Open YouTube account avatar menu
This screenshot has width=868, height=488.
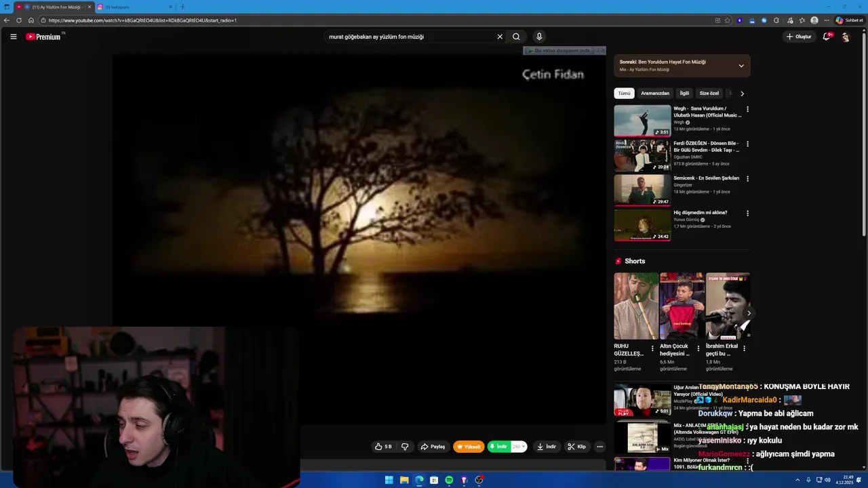[846, 37]
